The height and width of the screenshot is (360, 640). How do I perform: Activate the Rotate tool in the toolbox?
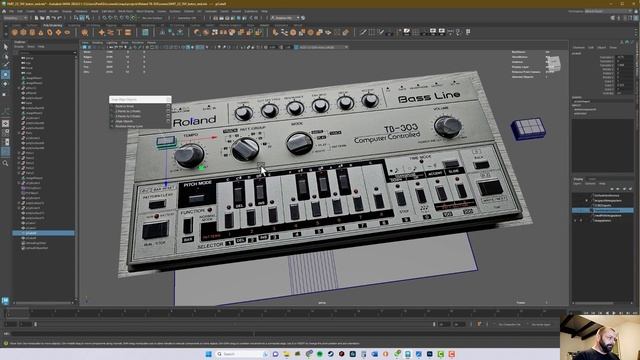(5, 84)
